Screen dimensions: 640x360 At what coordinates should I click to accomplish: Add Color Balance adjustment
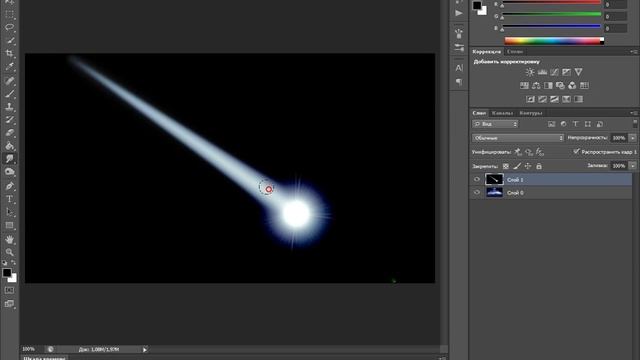(x=536, y=86)
